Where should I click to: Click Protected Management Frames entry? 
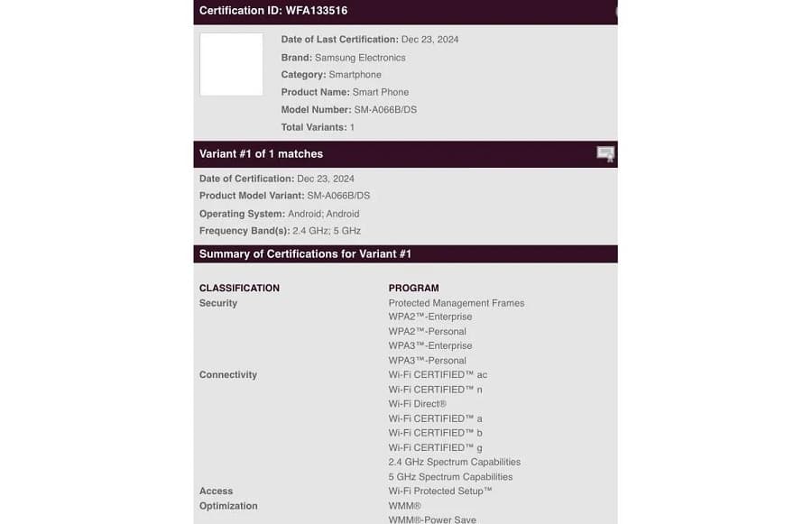[x=456, y=303]
